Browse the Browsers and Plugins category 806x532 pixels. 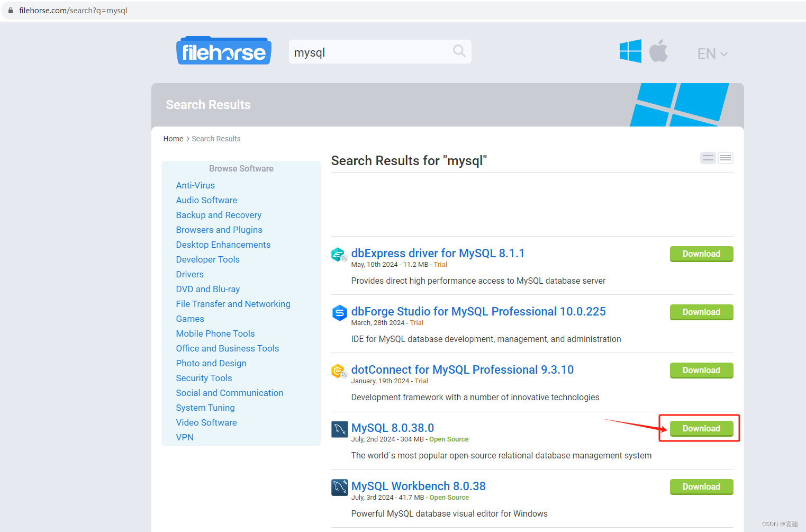click(x=219, y=230)
